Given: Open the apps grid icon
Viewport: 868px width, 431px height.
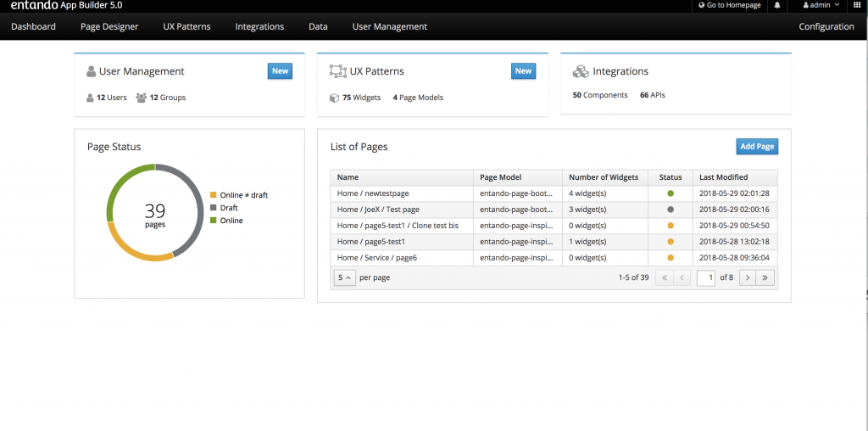Looking at the screenshot, I should (x=857, y=5).
